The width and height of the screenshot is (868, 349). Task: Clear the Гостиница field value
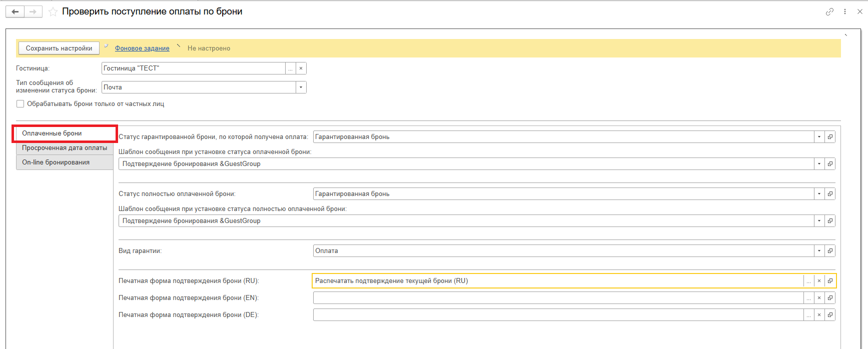click(x=301, y=68)
